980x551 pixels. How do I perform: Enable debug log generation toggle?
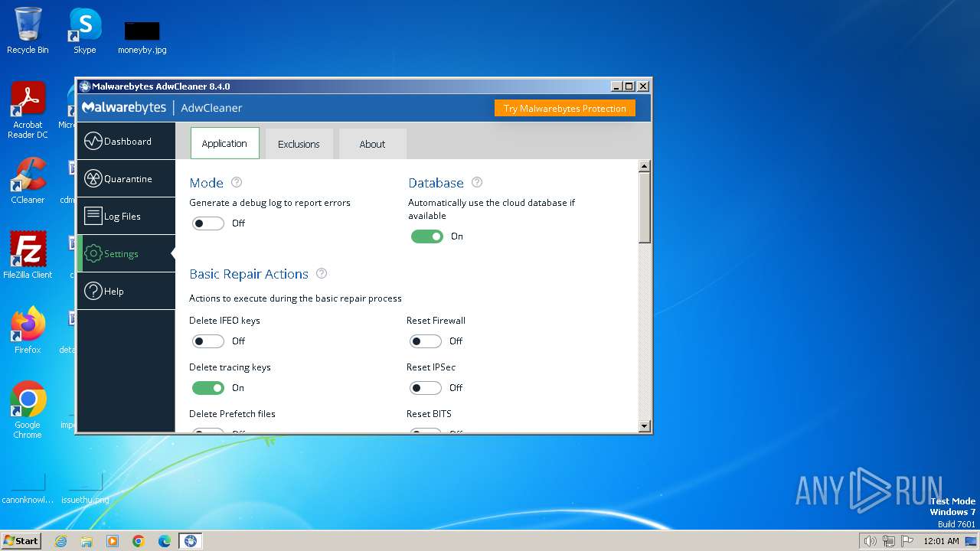(207, 223)
